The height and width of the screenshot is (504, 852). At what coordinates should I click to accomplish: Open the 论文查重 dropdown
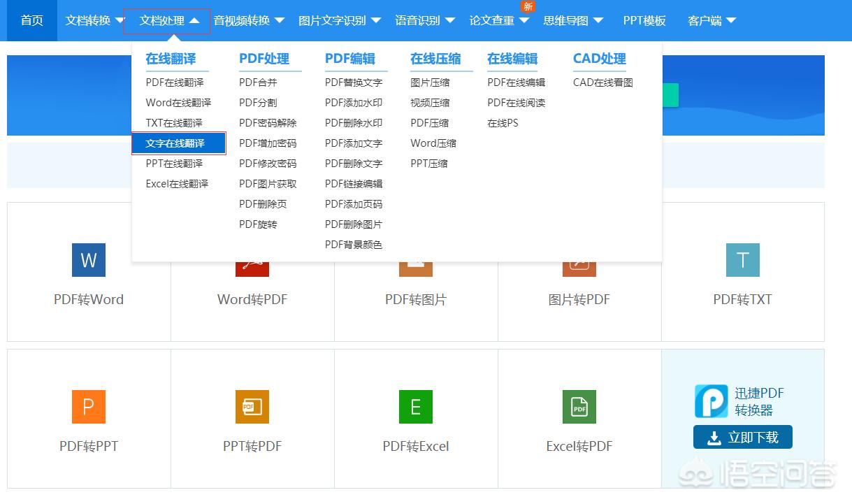point(498,20)
